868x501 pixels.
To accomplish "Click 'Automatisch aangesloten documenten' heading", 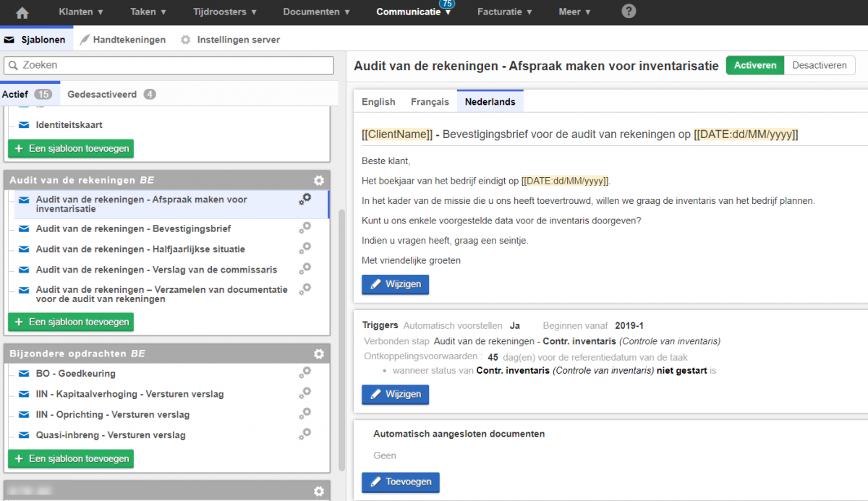I will coord(459,434).
